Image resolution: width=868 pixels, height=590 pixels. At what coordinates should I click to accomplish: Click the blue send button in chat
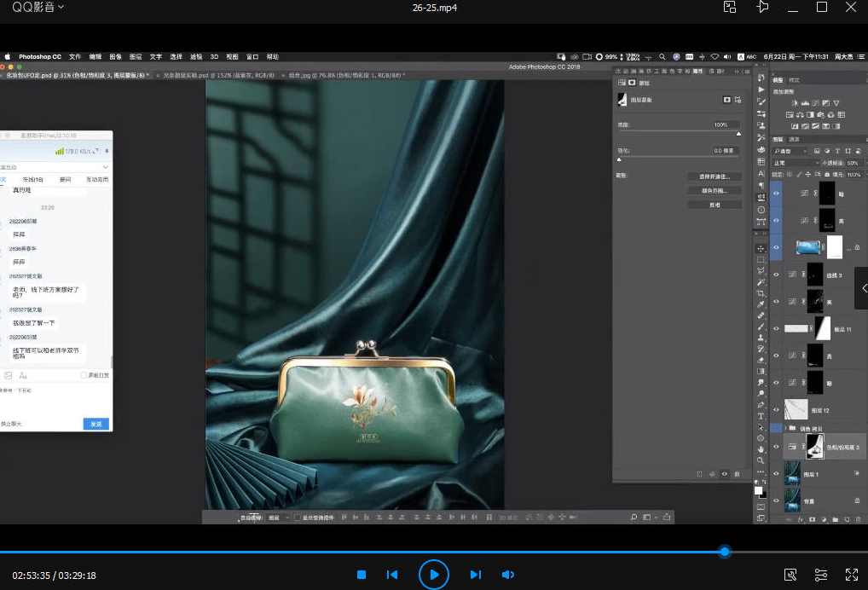(95, 424)
